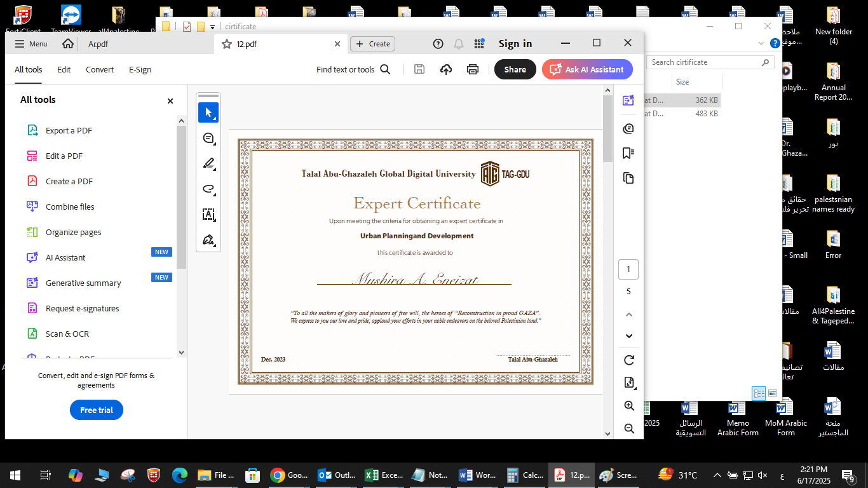The image size is (868, 488).
Task: Click the rotate page icon
Action: click(628, 360)
